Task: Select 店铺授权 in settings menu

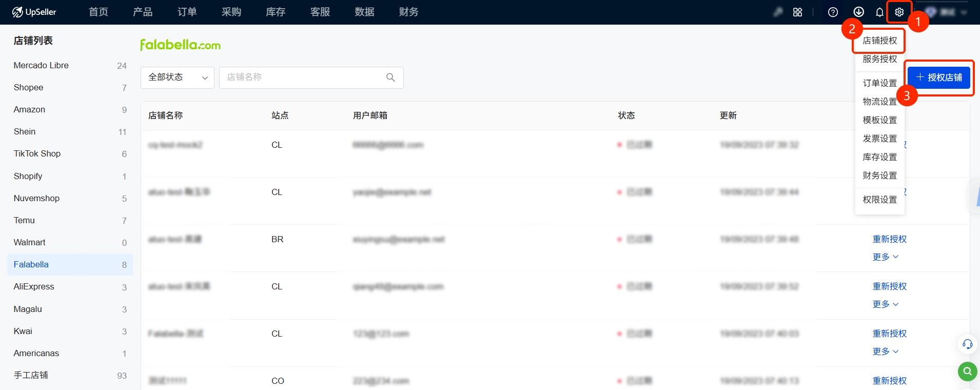Action: 879,41
